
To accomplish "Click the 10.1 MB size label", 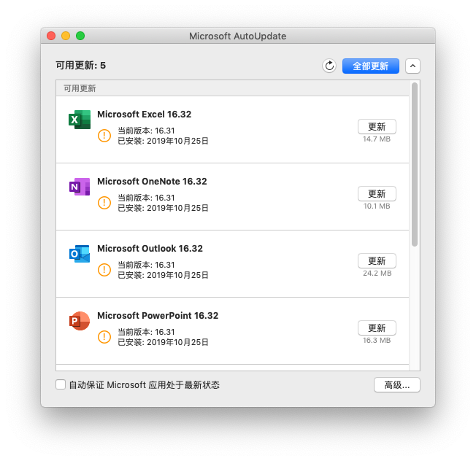I will click(377, 206).
